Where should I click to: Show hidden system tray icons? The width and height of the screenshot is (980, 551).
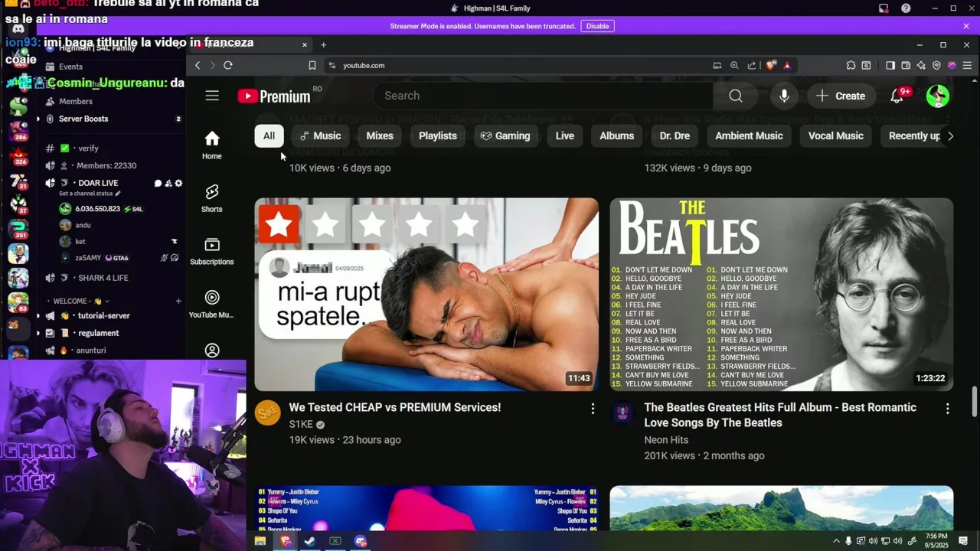(836, 541)
